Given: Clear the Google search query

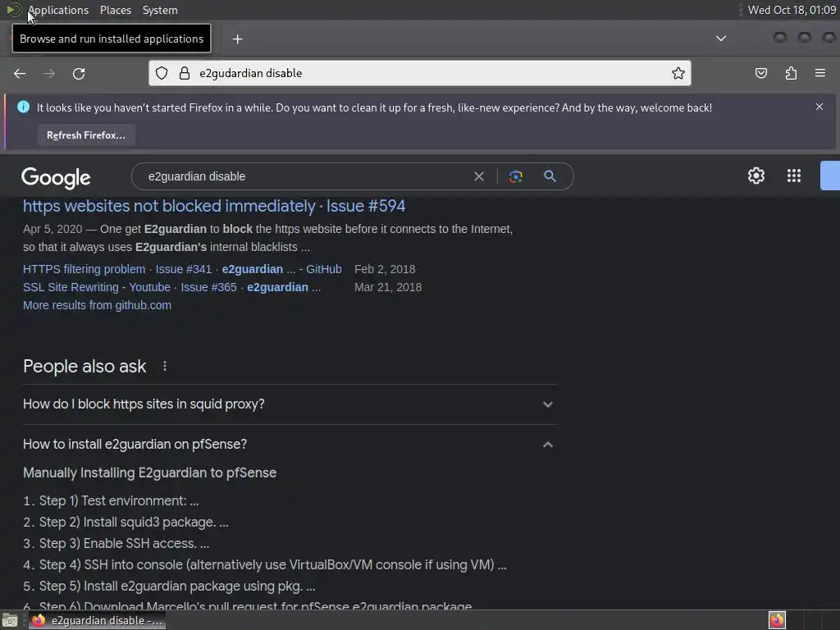Looking at the screenshot, I should [479, 176].
